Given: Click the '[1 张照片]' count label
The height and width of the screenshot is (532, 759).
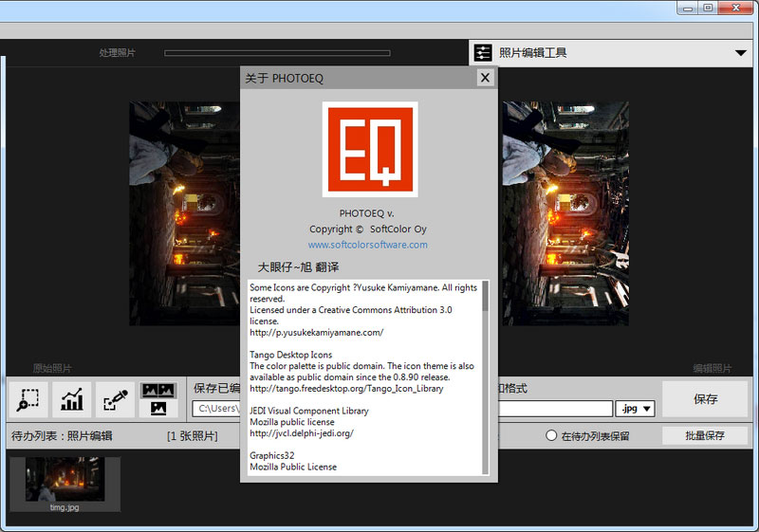Looking at the screenshot, I should coord(193,436).
